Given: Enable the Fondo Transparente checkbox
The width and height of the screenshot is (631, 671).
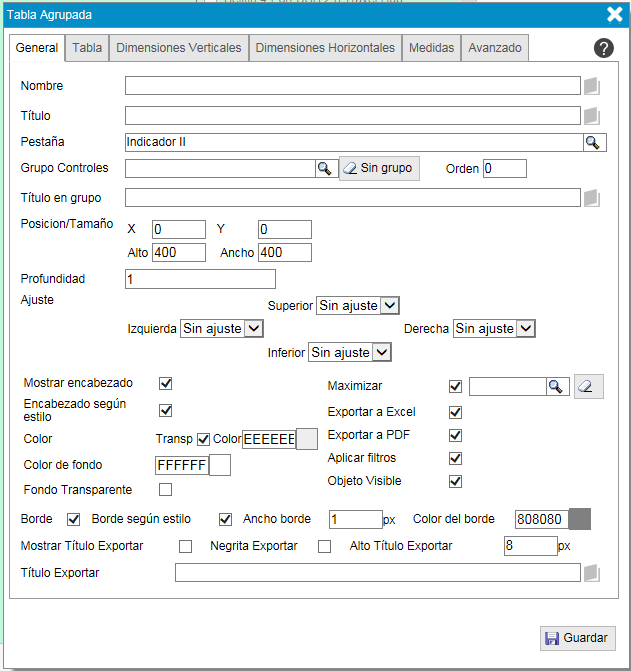Looking at the screenshot, I should tap(166, 490).
